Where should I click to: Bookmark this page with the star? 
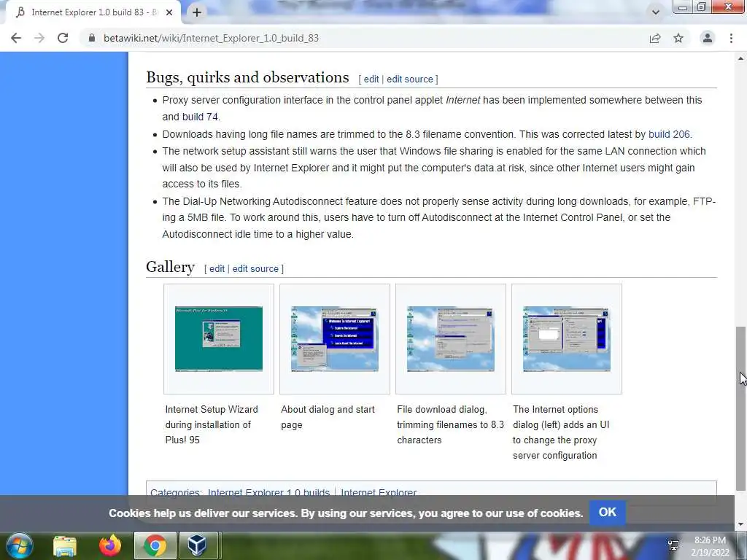pyautogui.click(x=678, y=38)
